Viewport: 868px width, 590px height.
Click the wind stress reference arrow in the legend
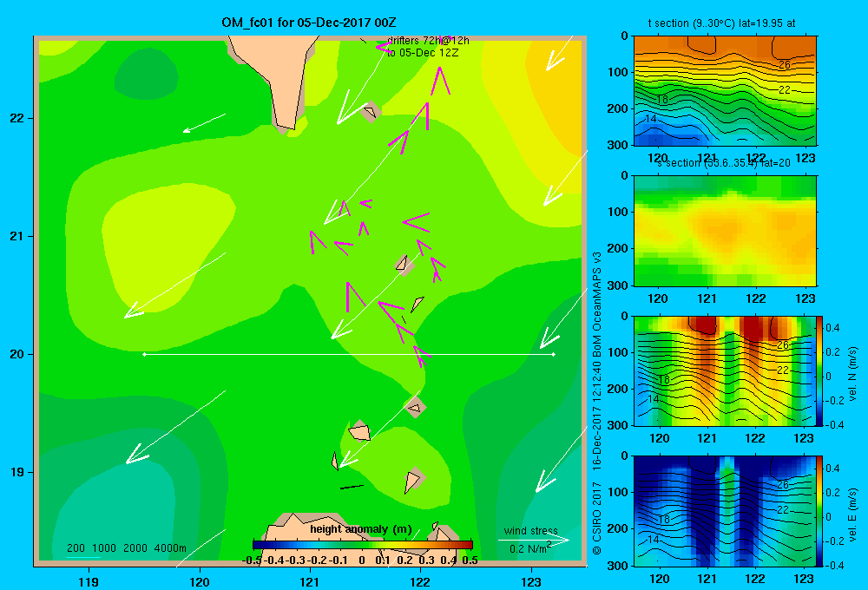(x=533, y=541)
